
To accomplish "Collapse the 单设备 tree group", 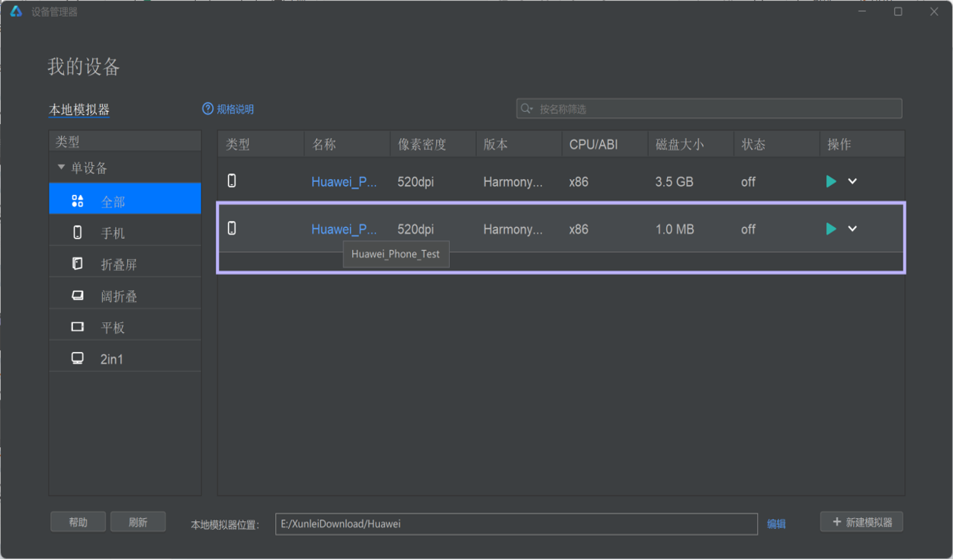I will pos(62,168).
